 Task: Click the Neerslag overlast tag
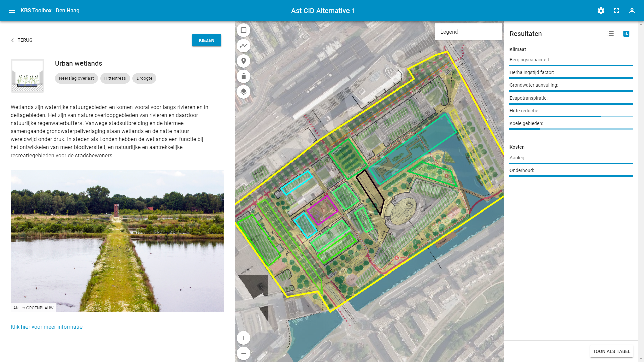76,78
